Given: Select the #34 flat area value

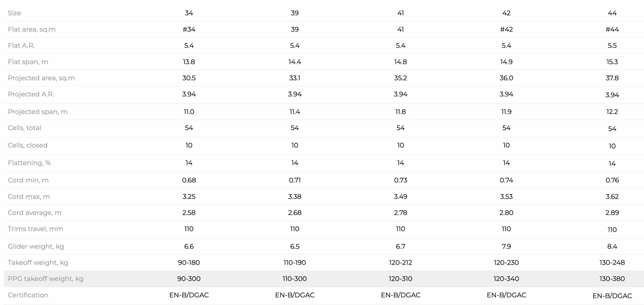Looking at the screenshot, I should pos(189,29).
